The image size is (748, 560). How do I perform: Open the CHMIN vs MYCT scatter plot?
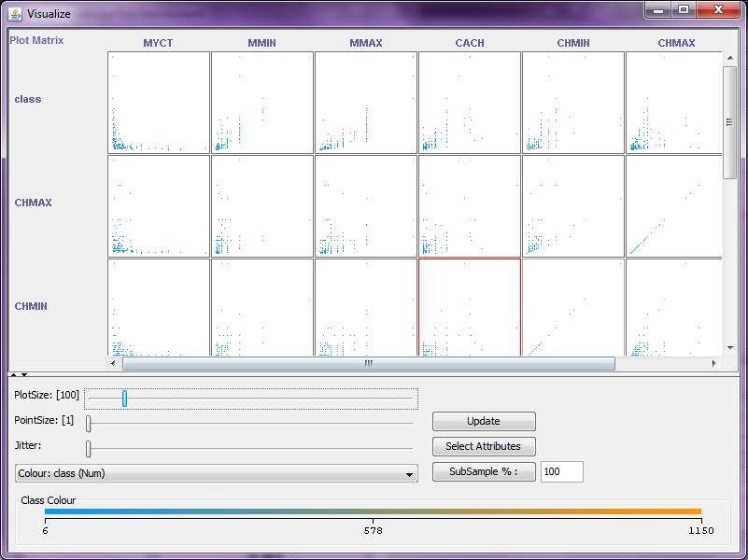159,307
